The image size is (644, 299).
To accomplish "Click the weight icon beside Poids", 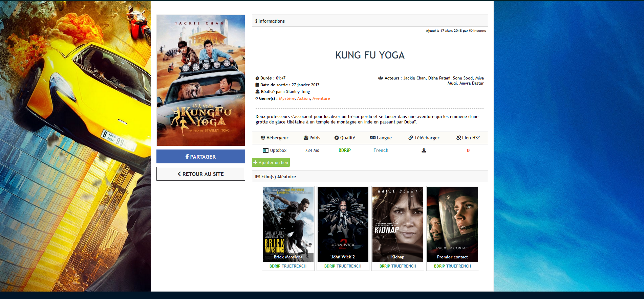I will (306, 138).
